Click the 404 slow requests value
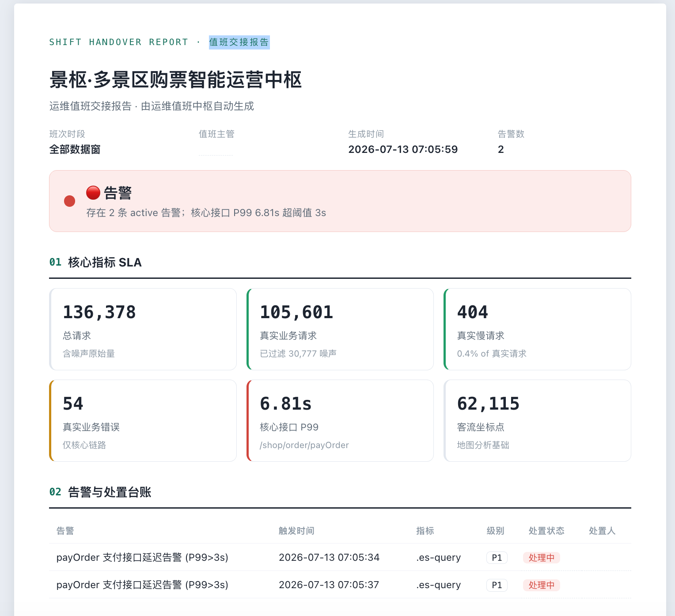The width and height of the screenshot is (675, 616). (473, 312)
